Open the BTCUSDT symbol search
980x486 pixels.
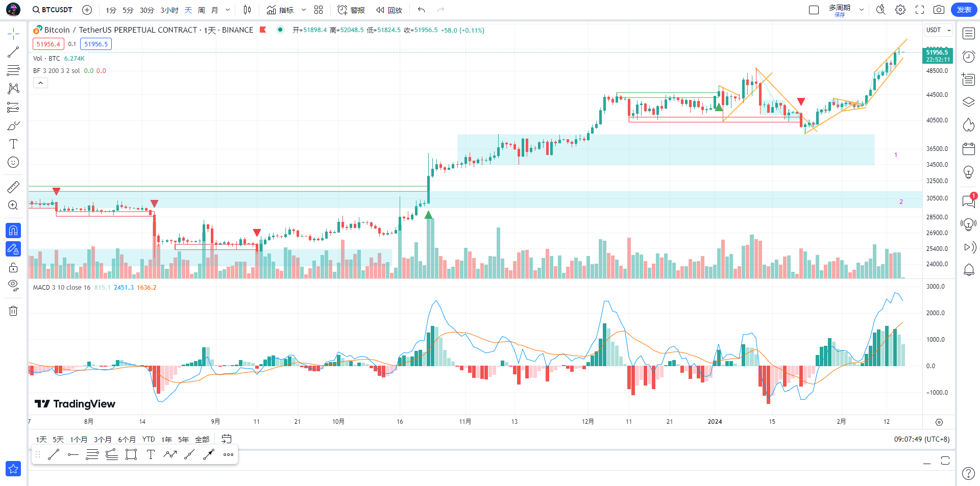(52, 10)
